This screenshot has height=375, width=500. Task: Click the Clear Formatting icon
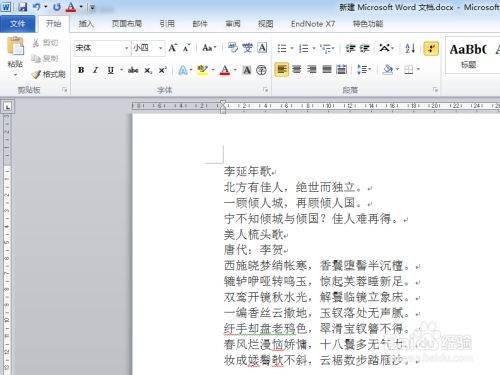click(x=232, y=48)
